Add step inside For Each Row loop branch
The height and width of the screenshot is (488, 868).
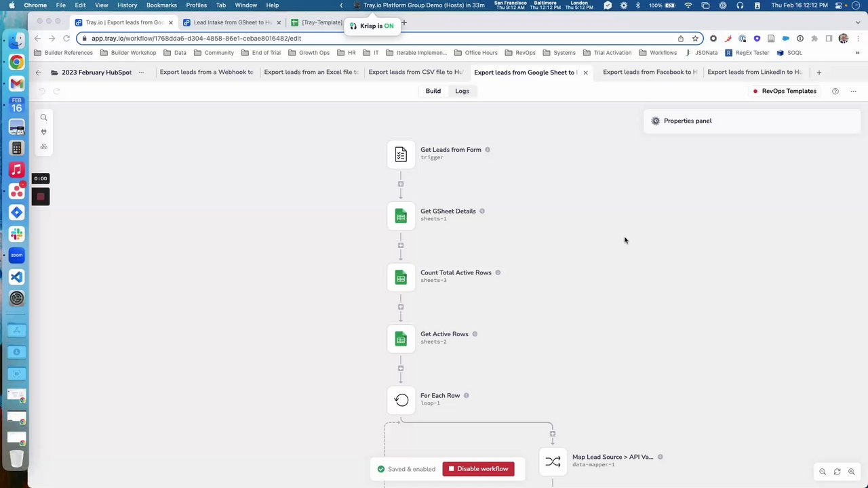click(x=553, y=434)
